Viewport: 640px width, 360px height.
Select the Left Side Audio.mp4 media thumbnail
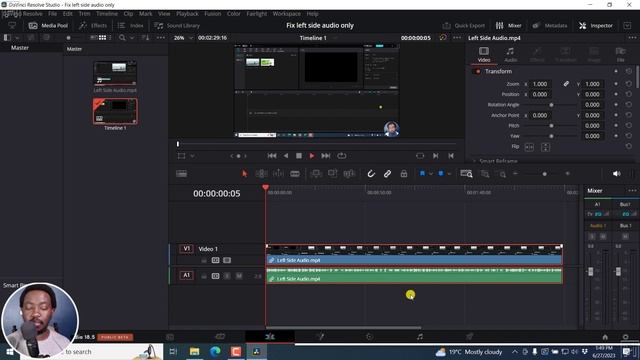click(115, 73)
